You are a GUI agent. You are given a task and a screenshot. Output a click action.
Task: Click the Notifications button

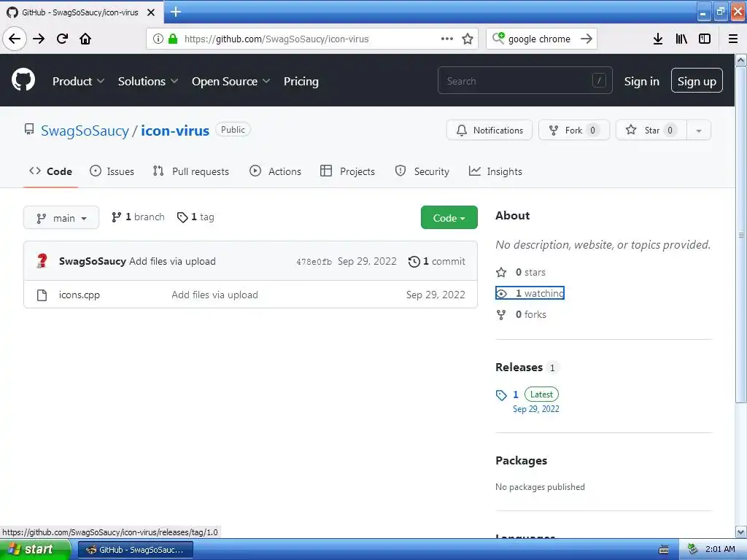pyautogui.click(x=489, y=131)
